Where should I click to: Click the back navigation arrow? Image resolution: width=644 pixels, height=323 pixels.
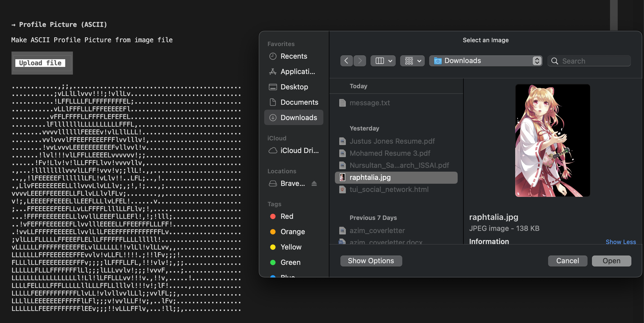click(346, 61)
